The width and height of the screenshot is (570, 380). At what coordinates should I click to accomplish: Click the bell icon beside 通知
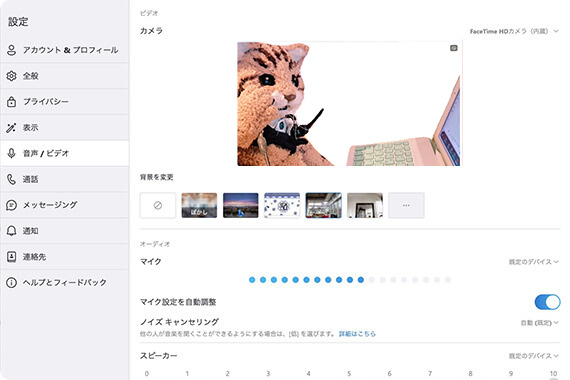coord(12,231)
